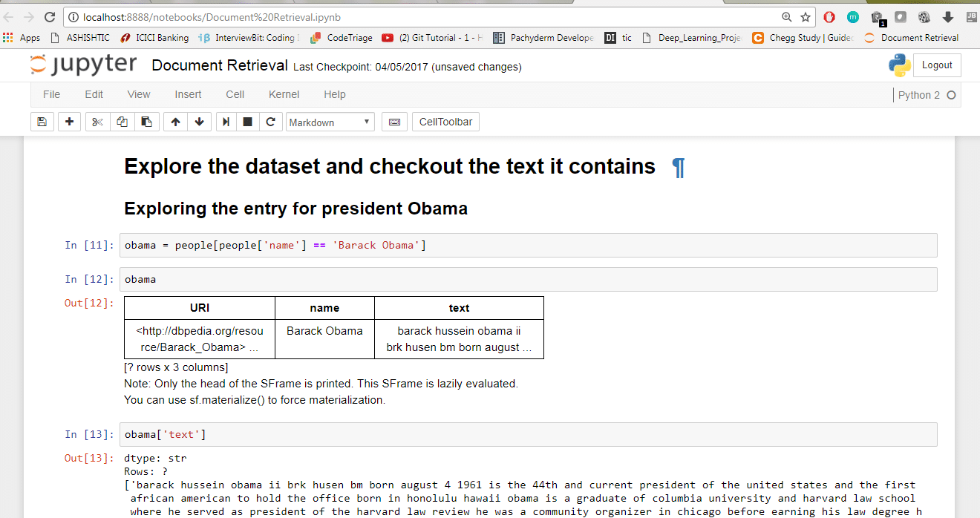The width and height of the screenshot is (980, 518).
Task: Click the obama['text'] code cell
Action: pyautogui.click(x=527, y=434)
